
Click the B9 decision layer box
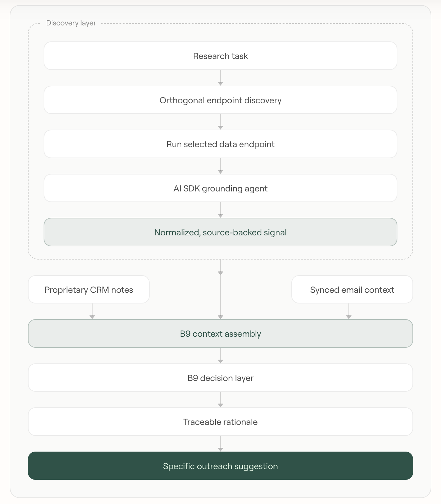point(220,378)
